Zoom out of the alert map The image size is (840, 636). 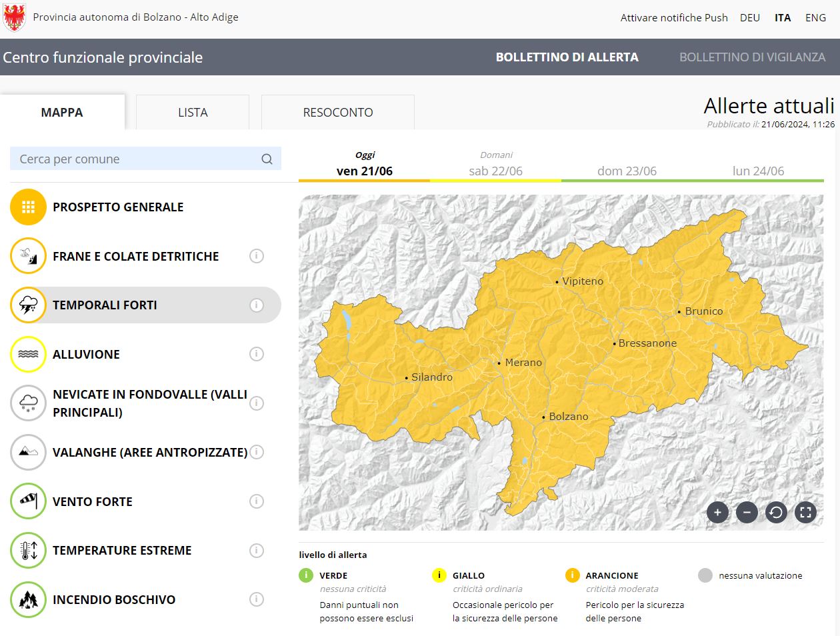pos(747,512)
